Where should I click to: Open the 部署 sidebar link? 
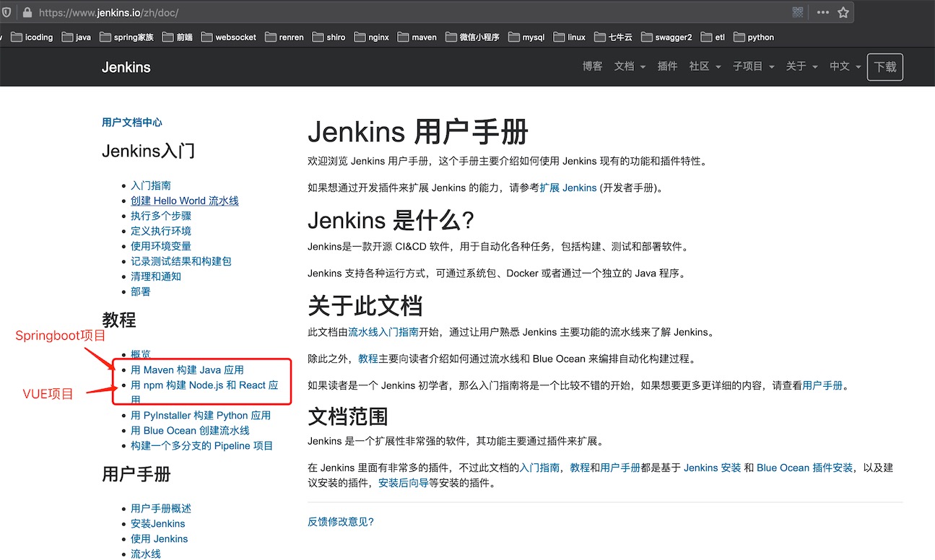(141, 292)
